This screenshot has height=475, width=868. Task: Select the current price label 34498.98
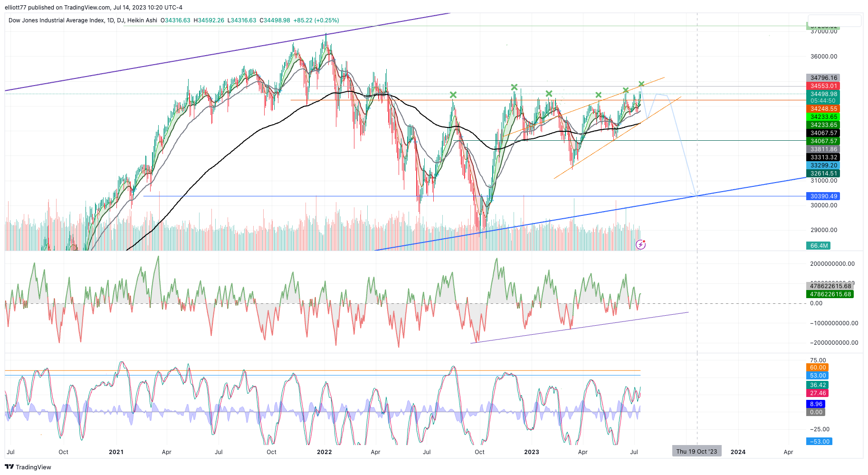(823, 94)
